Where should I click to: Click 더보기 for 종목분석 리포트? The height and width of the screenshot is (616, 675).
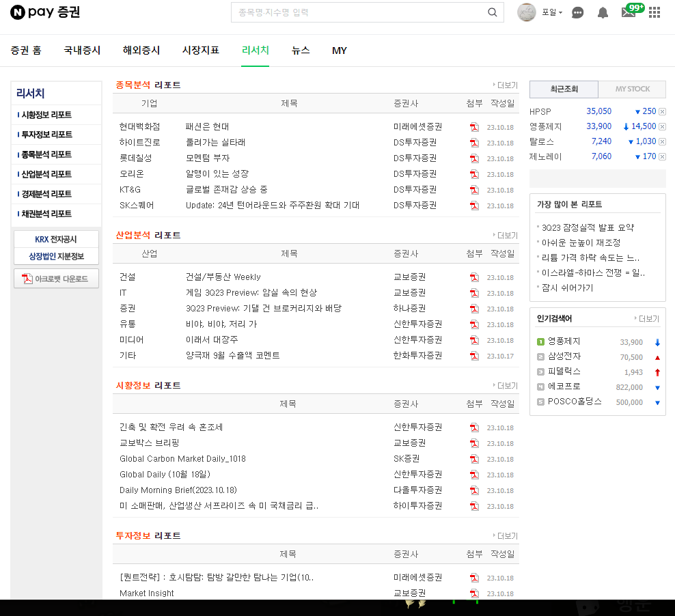pyautogui.click(x=506, y=85)
